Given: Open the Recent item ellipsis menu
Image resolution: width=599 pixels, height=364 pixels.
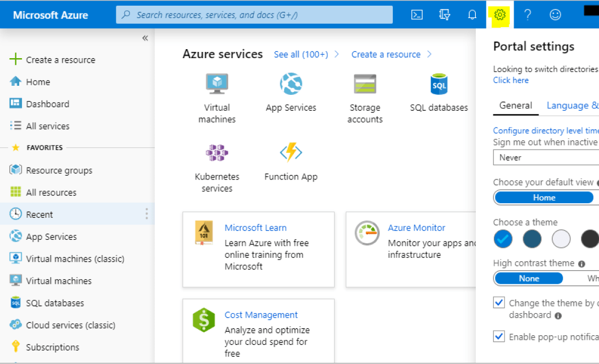Looking at the screenshot, I should [x=146, y=214].
